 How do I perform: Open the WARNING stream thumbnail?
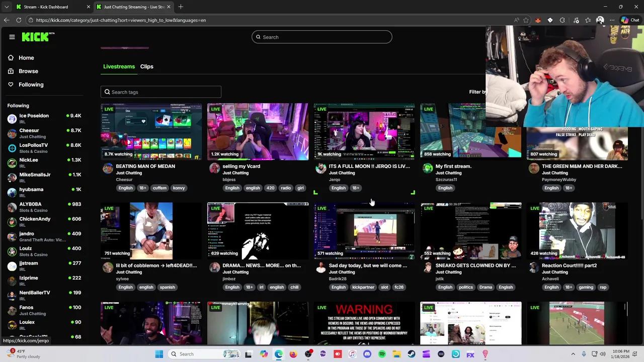pos(364,323)
